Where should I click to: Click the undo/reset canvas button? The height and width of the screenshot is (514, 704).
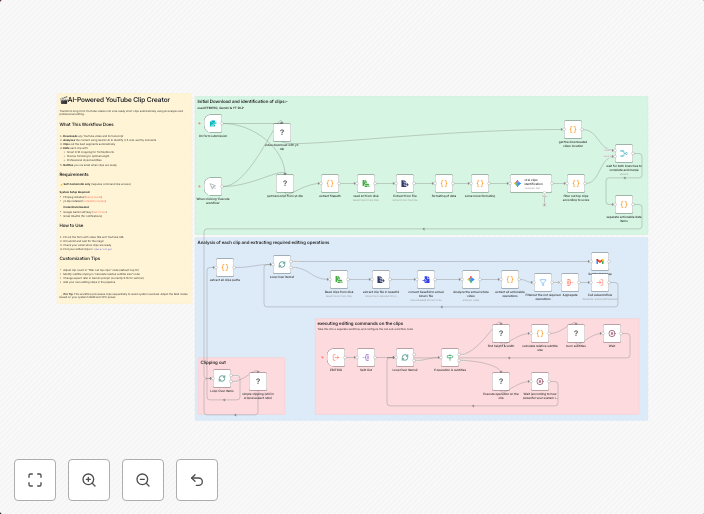point(197,480)
